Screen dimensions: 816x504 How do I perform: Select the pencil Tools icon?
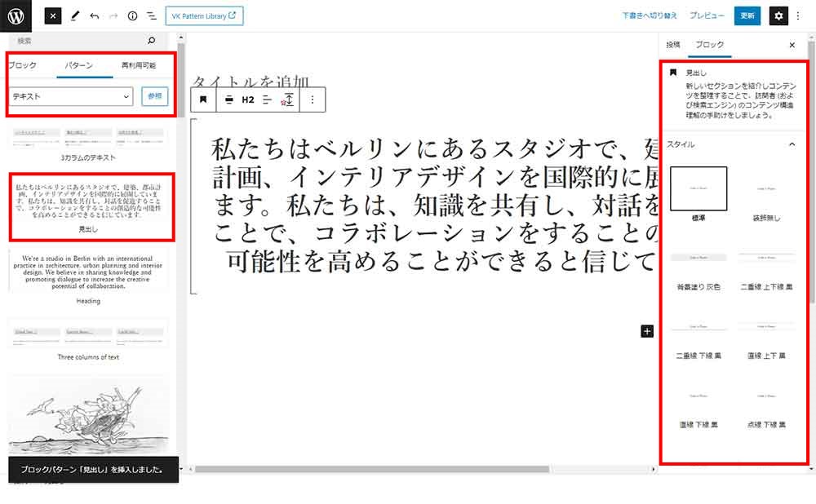(x=74, y=15)
